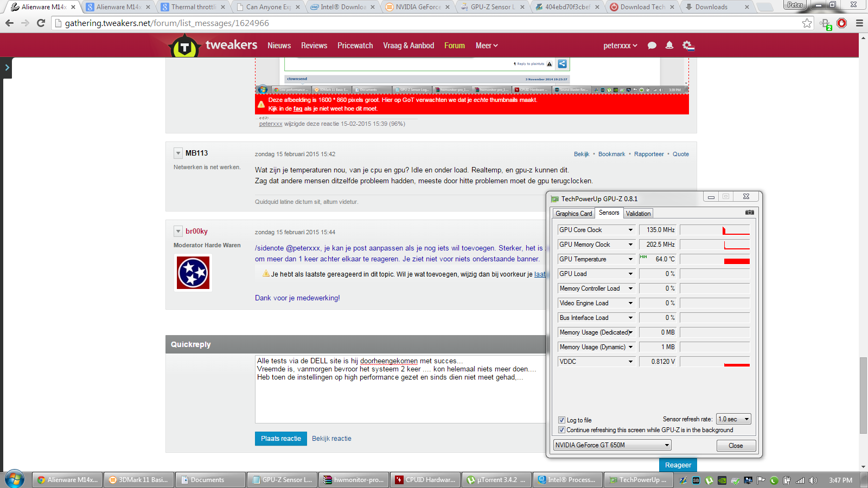
Task: Open the GPU Core Clock sensor dropdown
Action: [x=630, y=230]
